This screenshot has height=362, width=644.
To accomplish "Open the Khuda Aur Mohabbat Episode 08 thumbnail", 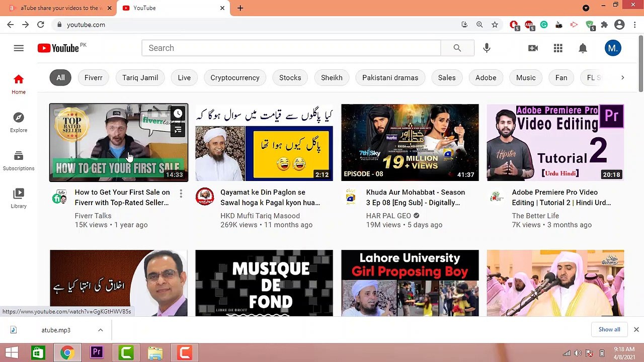I will click(410, 142).
